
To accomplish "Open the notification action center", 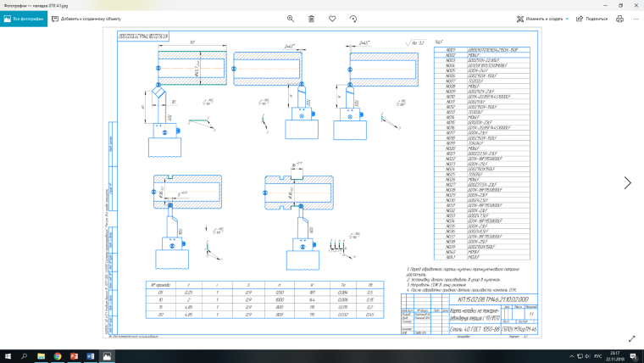I will [x=634, y=356].
